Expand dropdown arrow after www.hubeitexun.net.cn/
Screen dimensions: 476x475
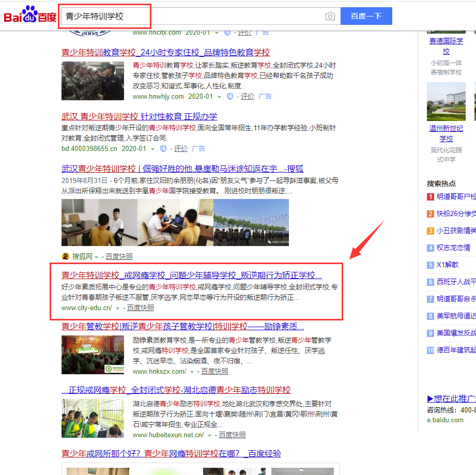coord(209,436)
